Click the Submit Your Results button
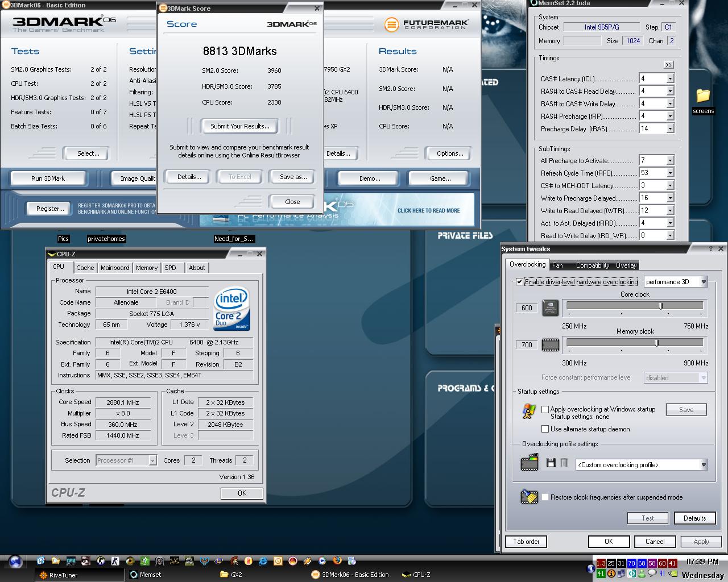 coord(239,126)
